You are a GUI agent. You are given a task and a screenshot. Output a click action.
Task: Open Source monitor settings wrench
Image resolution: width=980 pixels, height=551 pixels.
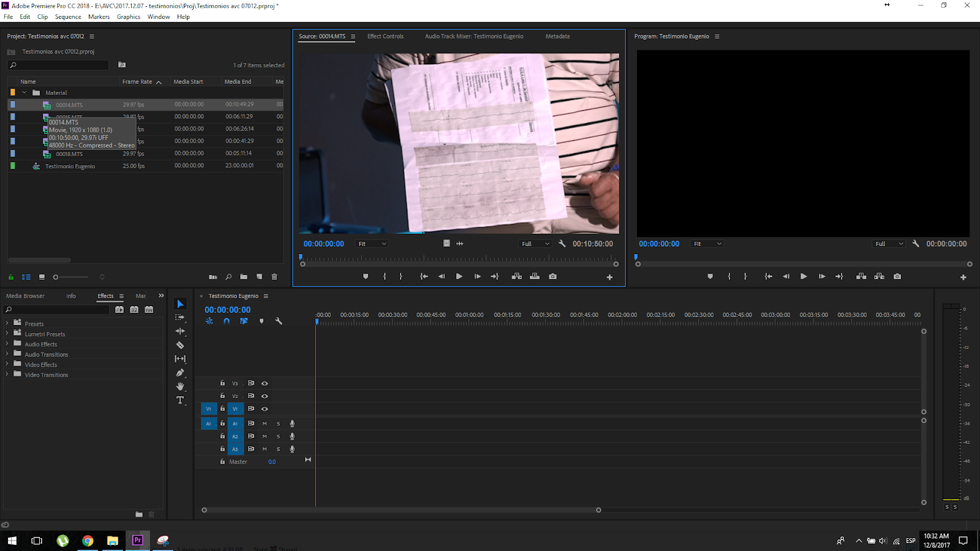[x=562, y=244]
